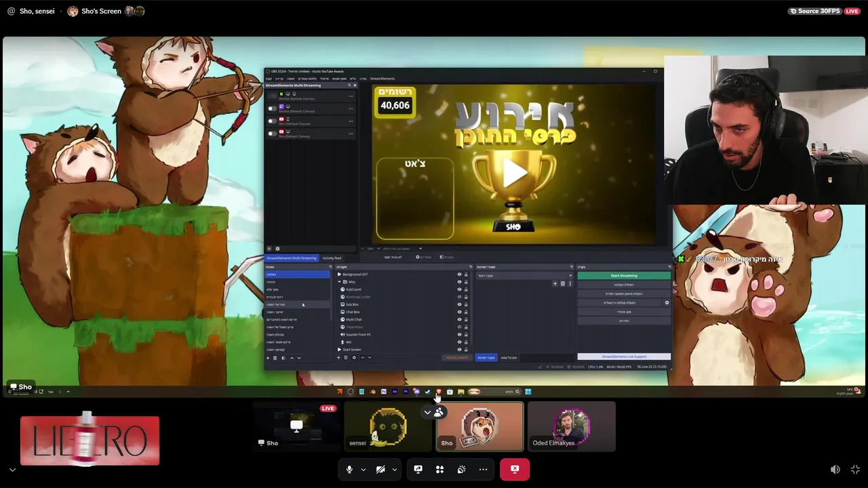Viewport: 868px width, 488px height.
Task: Toggle lock on Misc group
Action: (x=466, y=282)
